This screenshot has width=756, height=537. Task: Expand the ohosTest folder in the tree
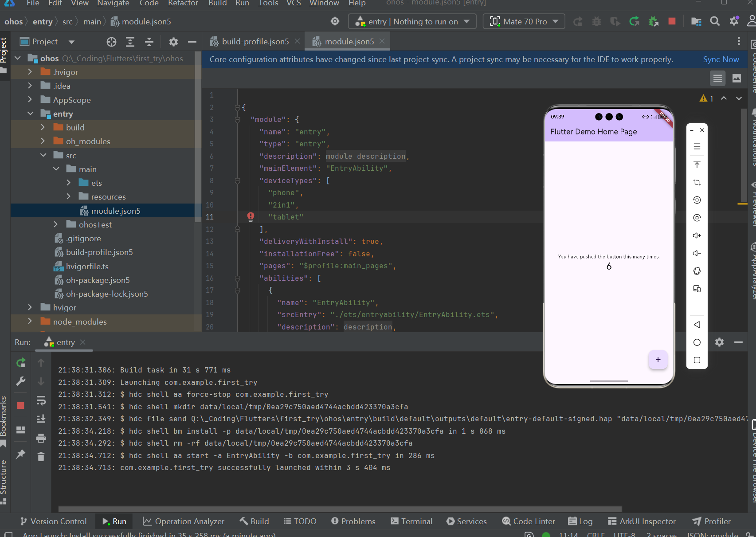coord(55,225)
